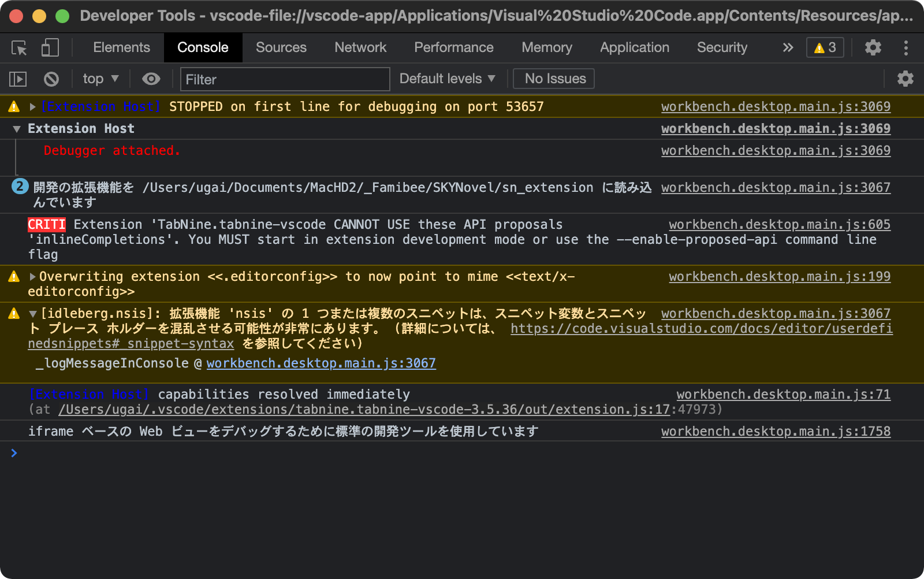Open workbench.desktop.main.js:199 source link
The image size is (924, 579).
[780, 276]
